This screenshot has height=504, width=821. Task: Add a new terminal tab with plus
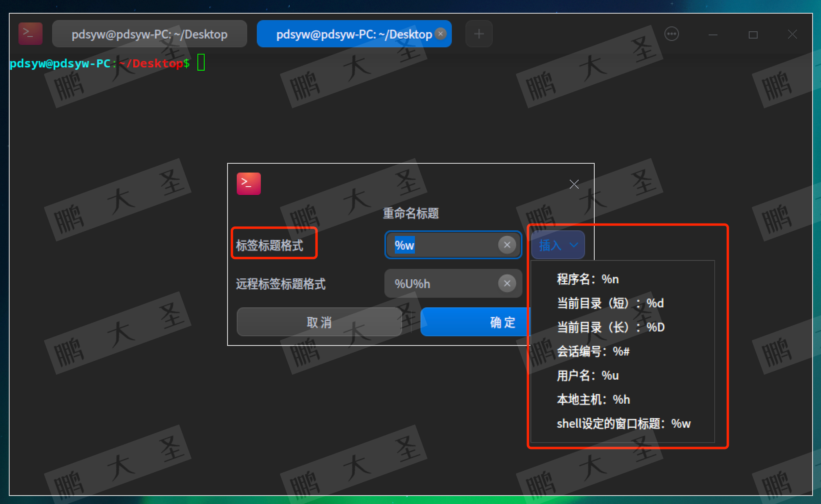click(x=478, y=34)
